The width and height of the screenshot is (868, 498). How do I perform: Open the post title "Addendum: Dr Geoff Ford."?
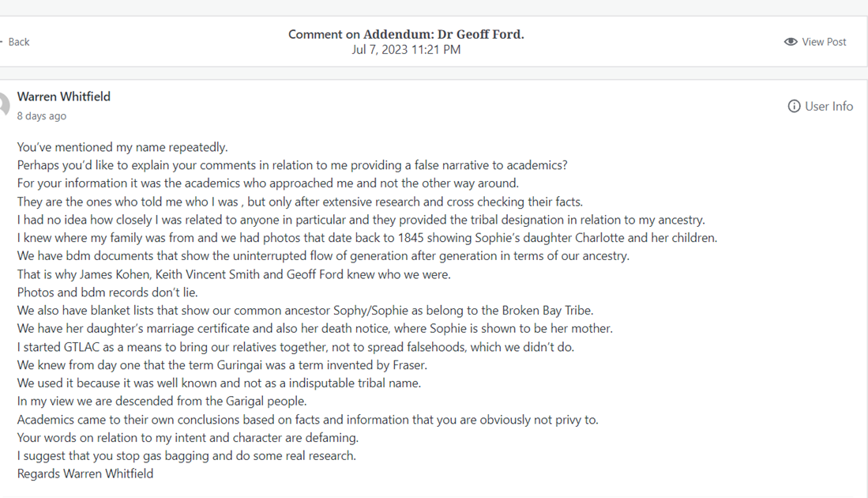[x=443, y=34]
